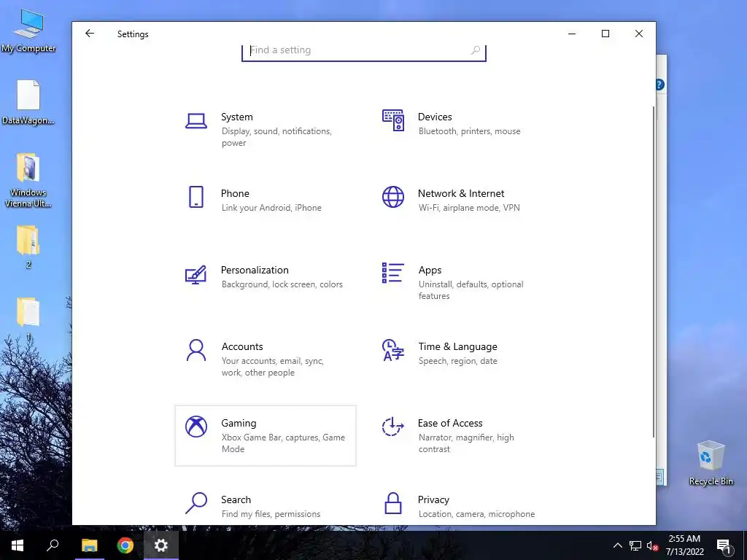
Task: Click the magnifier inside Find a setting
Action: 476,50
